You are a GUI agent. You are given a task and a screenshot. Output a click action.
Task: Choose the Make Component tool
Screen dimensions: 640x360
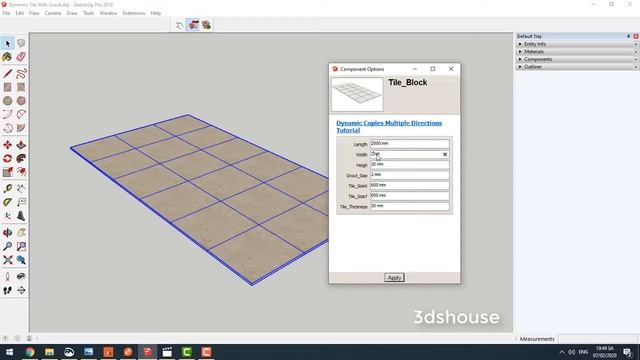click(x=21, y=43)
